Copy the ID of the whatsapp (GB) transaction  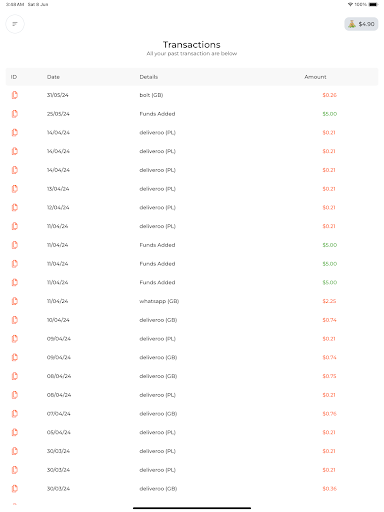(x=15, y=301)
